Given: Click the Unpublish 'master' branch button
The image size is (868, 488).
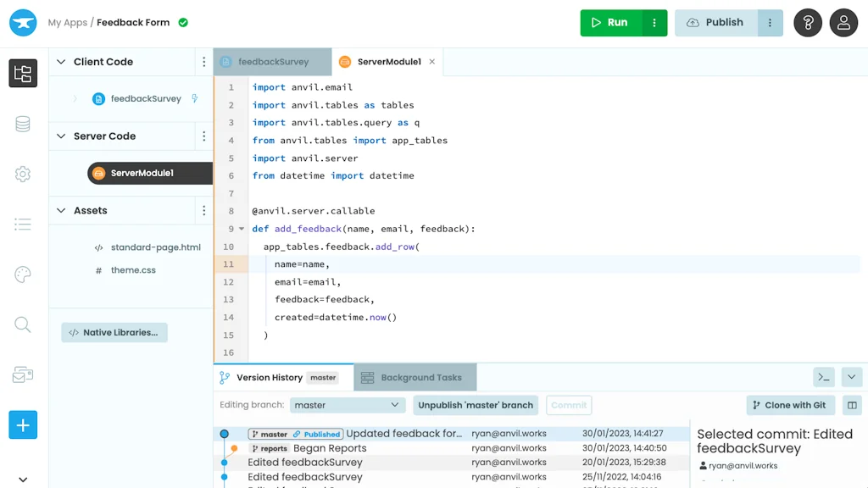Looking at the screenshot, I should click(476, 405).
